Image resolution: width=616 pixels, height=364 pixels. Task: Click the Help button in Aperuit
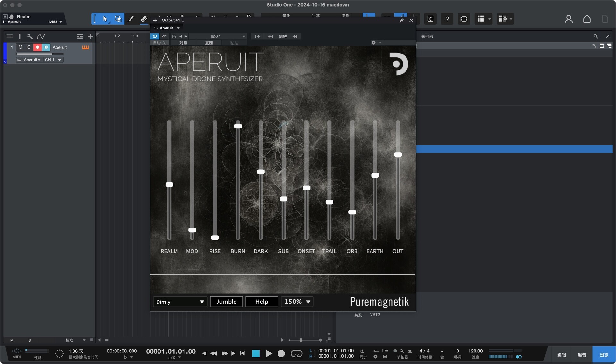click(x=261, y=302)
